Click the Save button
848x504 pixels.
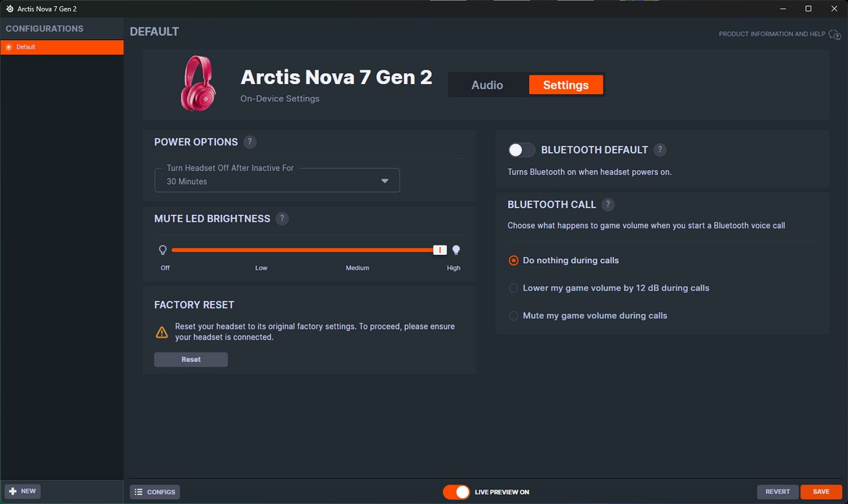(x=820, y=492)
